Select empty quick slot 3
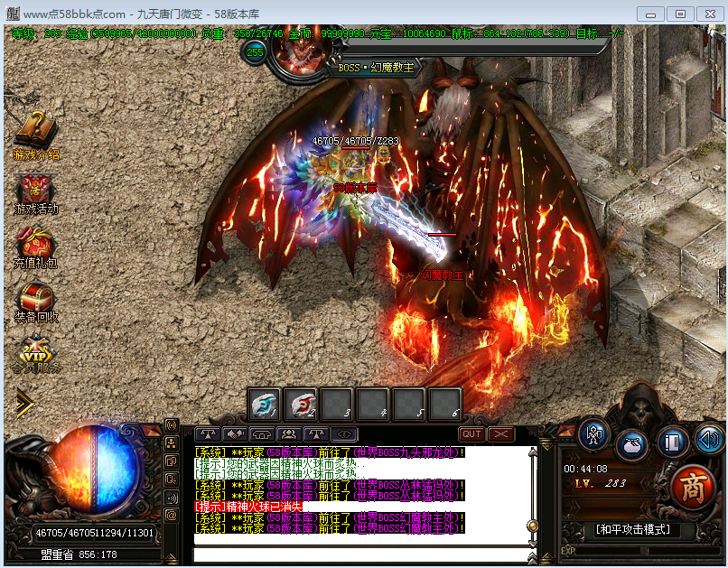 click(x=337, y=404)
